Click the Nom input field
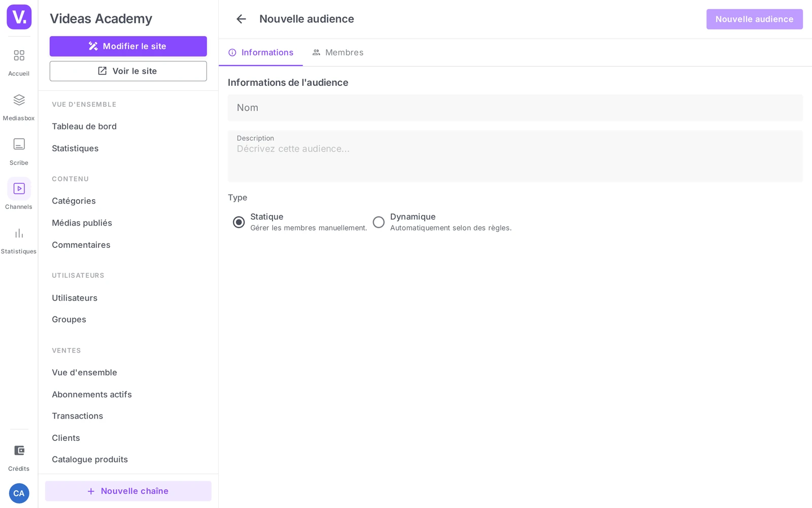The height and width of the screenshot is (508, 812). point(515,108)
